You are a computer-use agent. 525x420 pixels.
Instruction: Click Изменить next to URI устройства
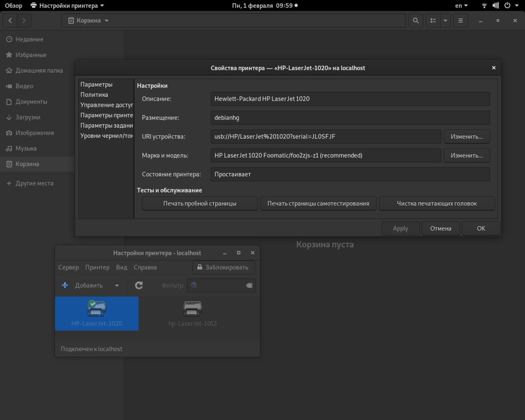coord(467,136)
